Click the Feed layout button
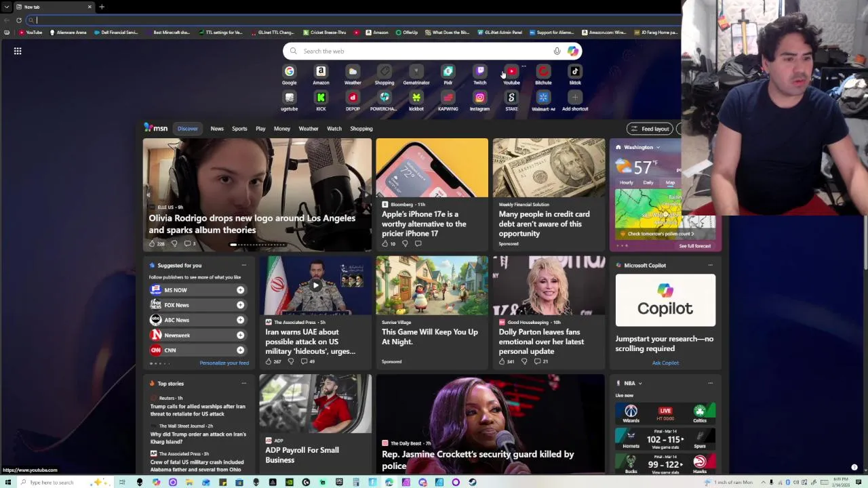Image resolution: width=868 pixels, height=488 pixels. [x=650, y=129]
